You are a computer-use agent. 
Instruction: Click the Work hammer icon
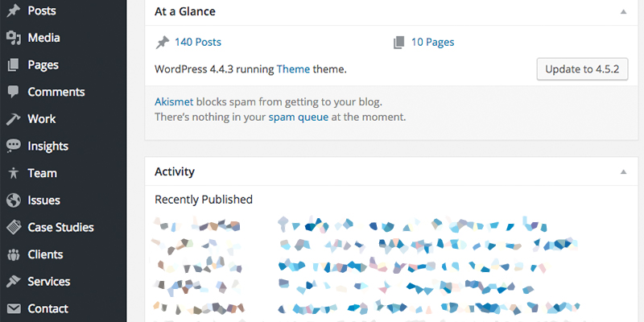[x=14, y=119]
